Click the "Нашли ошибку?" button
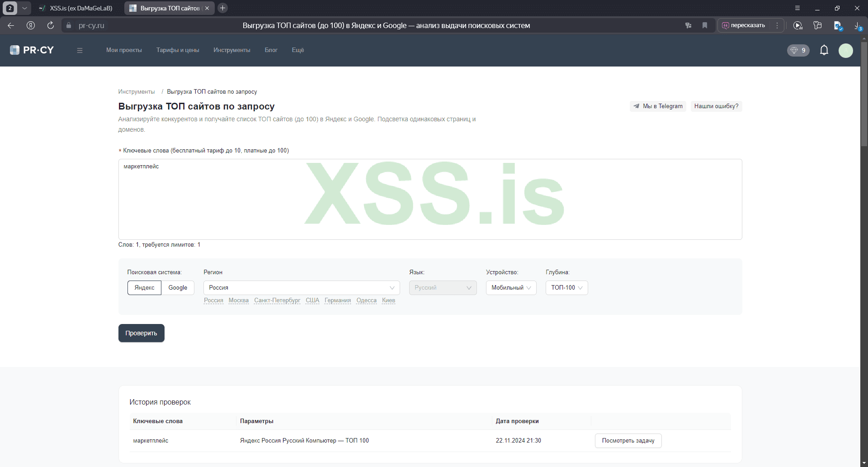 pos(716,106)
